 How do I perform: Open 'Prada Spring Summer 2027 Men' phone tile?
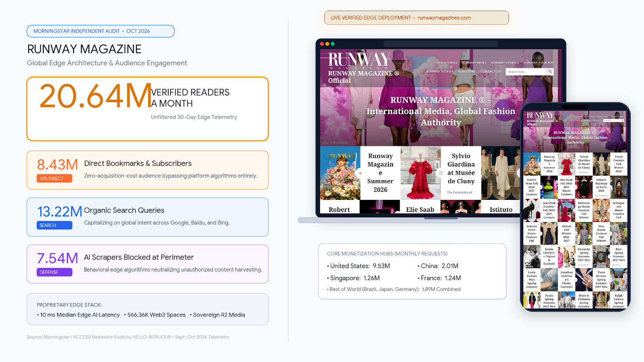point(549,301)
